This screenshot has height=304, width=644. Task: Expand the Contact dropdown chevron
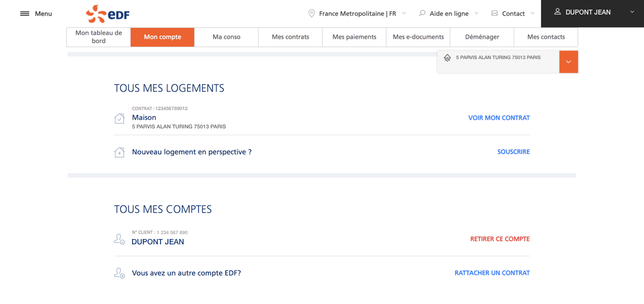coord(532,13)
